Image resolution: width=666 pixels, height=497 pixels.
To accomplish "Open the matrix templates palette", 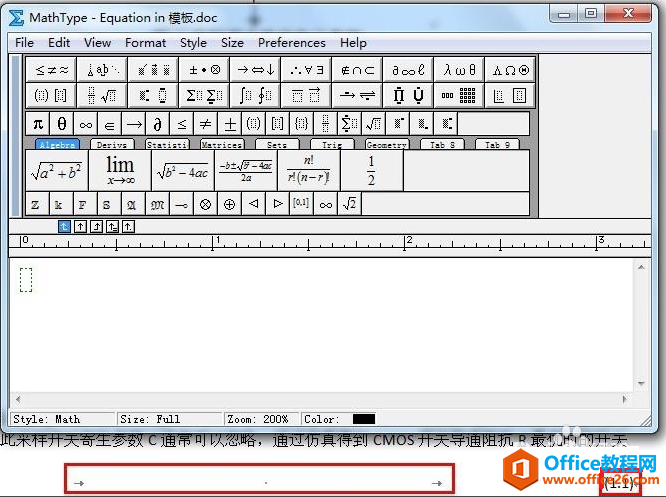I will [459, 95].
